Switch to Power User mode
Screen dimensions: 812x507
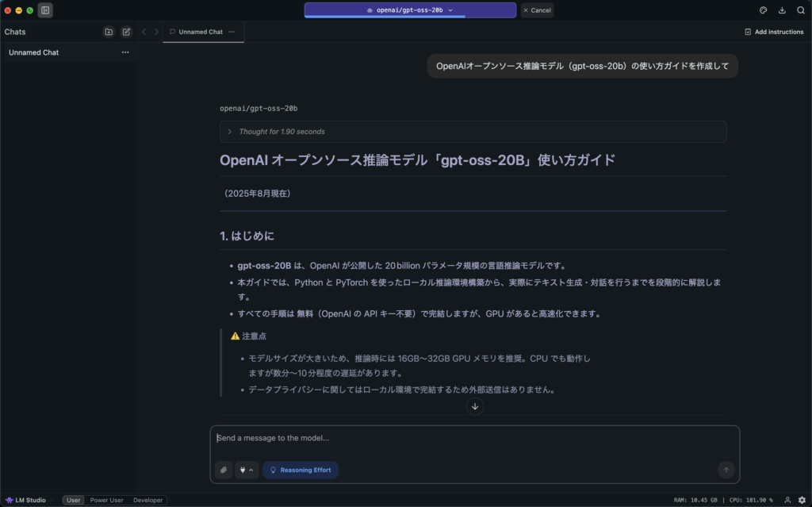pos(107,501)
